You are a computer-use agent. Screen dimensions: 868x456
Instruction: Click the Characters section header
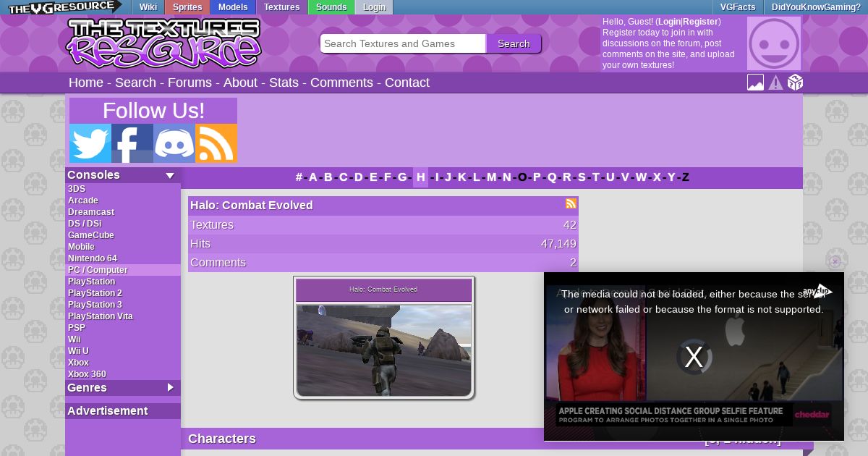(222, 439)
